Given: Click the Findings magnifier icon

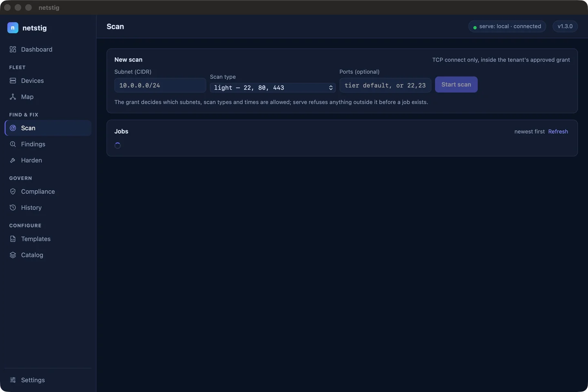Looking at the screenshot, I should tap(13, 144).
